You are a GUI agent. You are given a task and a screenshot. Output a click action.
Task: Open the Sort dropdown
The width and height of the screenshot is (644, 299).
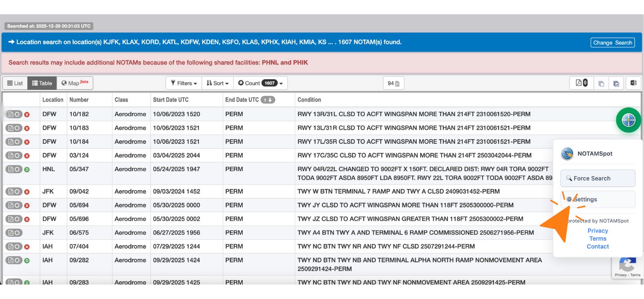[217, 83]
